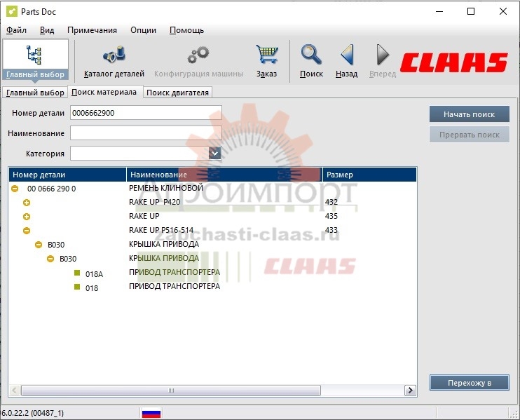This screenshot has height=420, width=520.
Task: Open the Вид menu
Action: pos(47,30)
